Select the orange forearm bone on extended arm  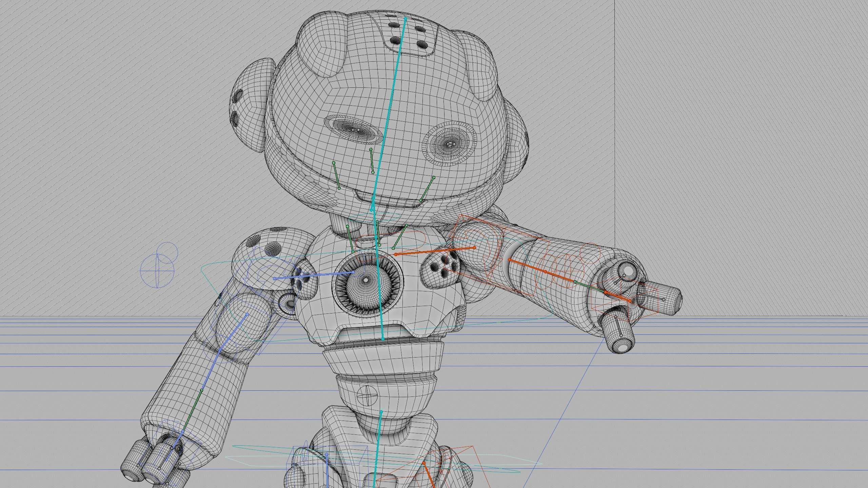(542, 270)
